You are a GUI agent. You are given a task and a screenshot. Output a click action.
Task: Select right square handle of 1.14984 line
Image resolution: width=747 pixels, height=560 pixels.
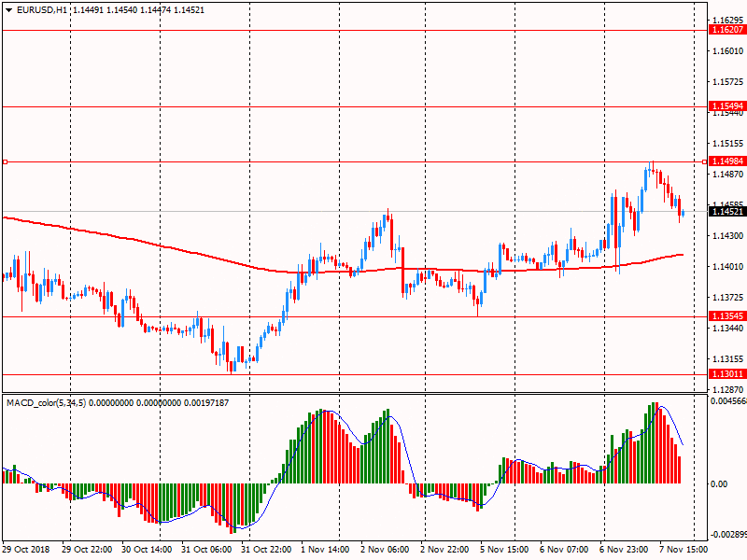click(702, 161)
